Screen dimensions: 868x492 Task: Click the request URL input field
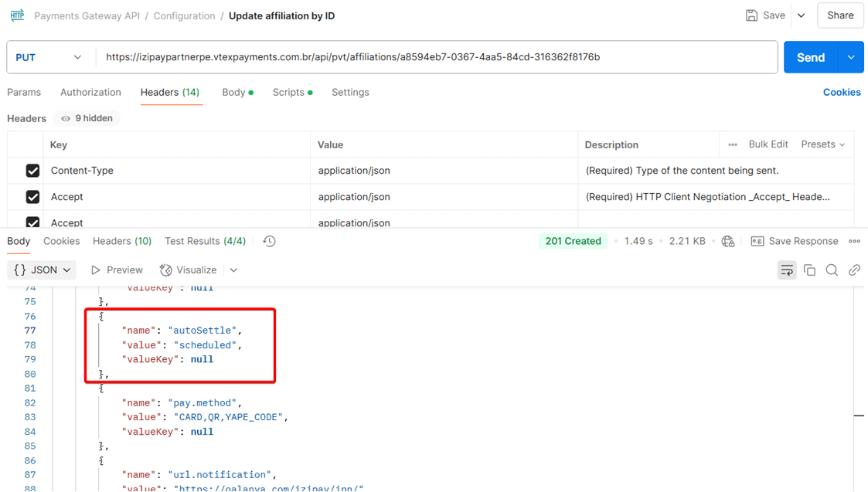[437, 58]
